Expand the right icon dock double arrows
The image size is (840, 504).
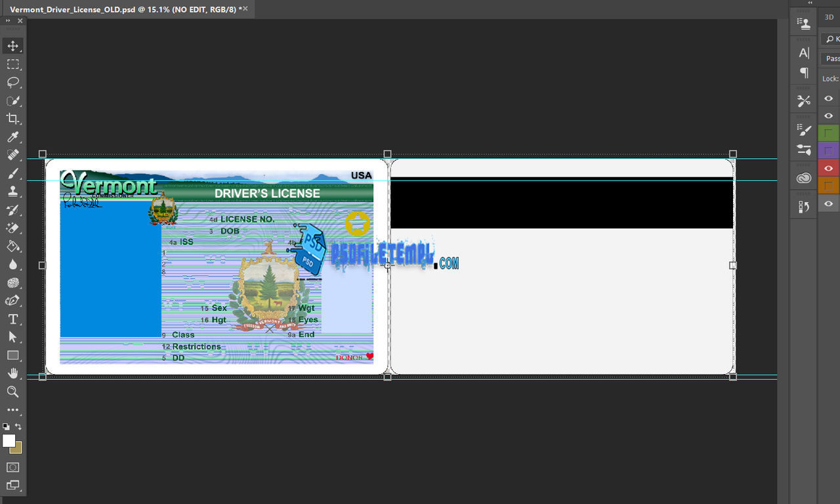click(810, 3)
